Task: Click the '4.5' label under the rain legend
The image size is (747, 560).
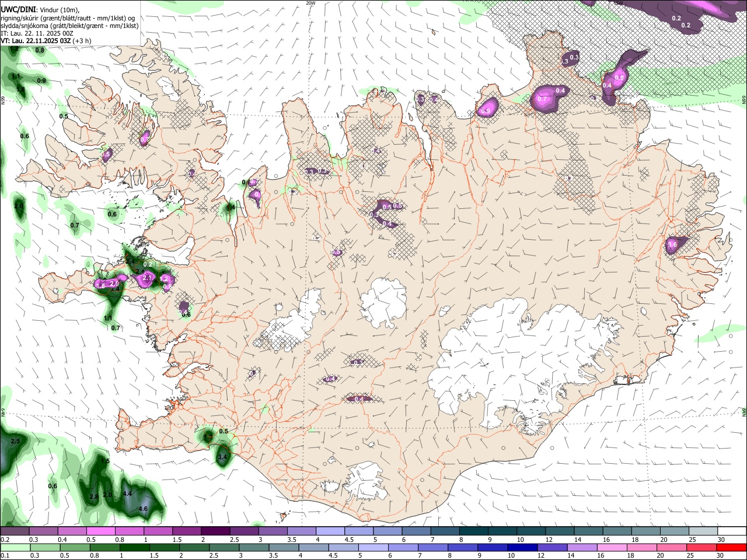Action: click(x=334, y=555)
